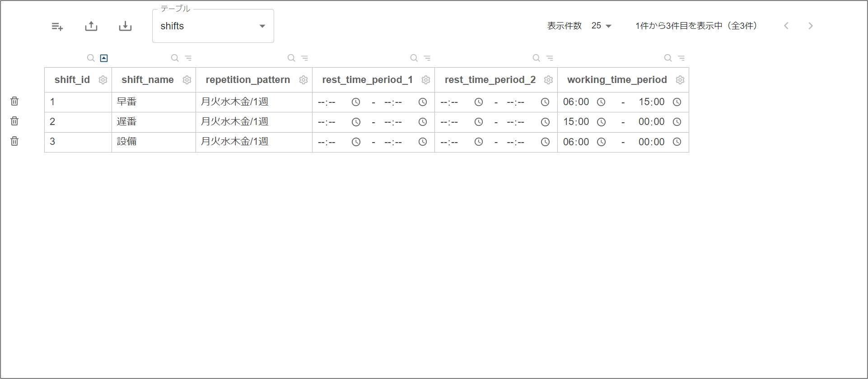Click working end time 00:00 in 遅番 row
Image resolution: width=868 pixels, height=379 pixels.
coord(651,122)
